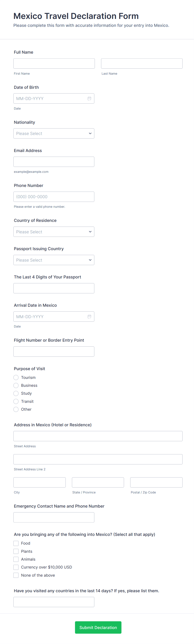Open the Date of Birth calendar icon
Viewport: 194px width, 644px height.
pos(89,99)
